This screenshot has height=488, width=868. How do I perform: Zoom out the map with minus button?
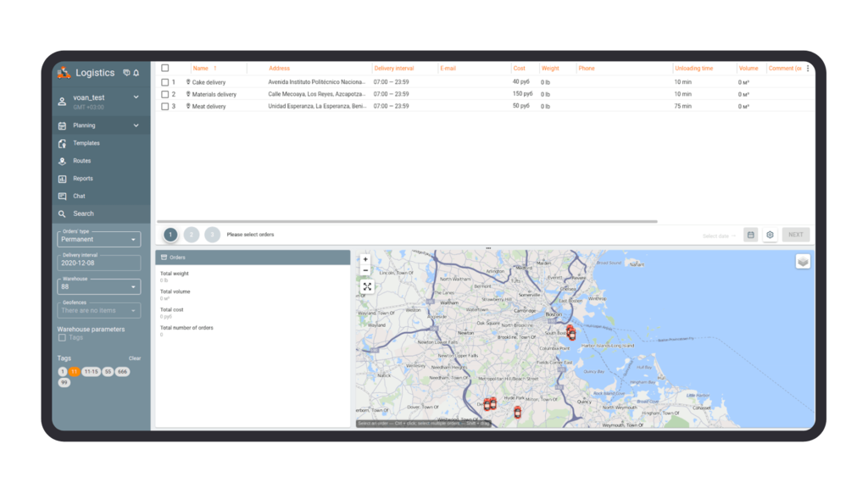pyautogui.click(x=365, y=270)
